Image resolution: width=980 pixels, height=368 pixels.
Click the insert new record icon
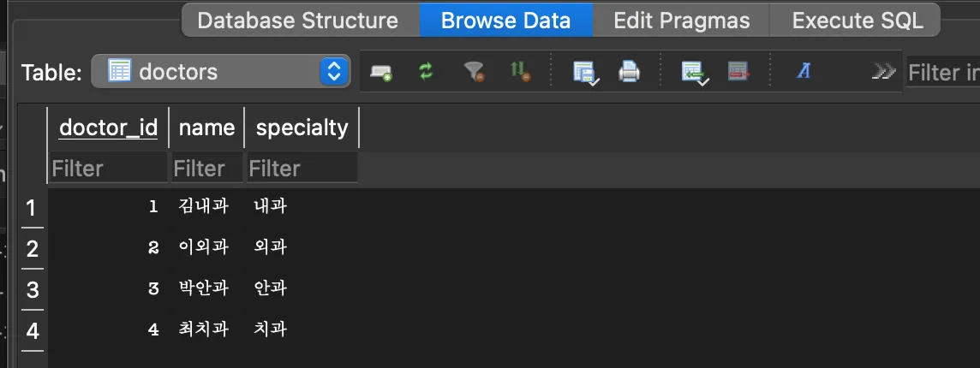coord(693,73)
